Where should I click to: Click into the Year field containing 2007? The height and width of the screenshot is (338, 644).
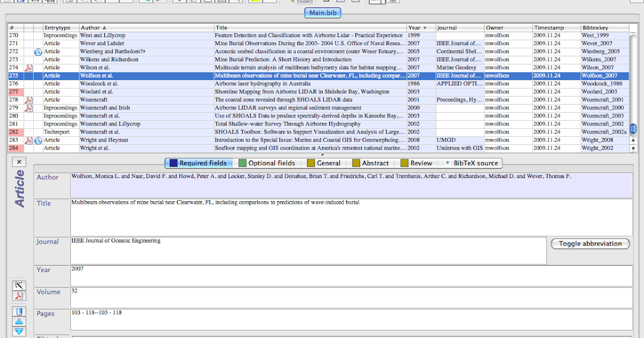pos(352,276)
